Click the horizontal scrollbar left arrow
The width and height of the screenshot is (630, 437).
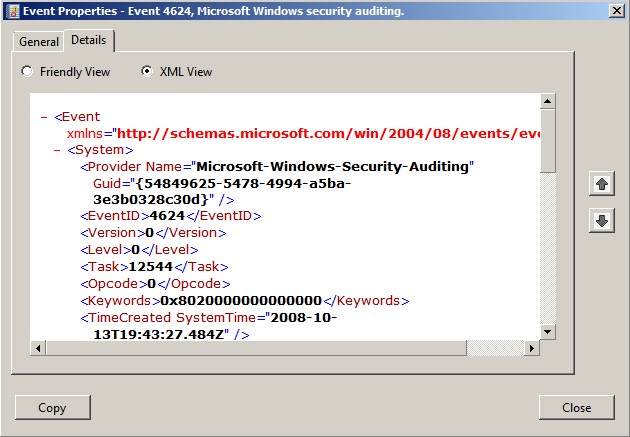coord(38,347)
